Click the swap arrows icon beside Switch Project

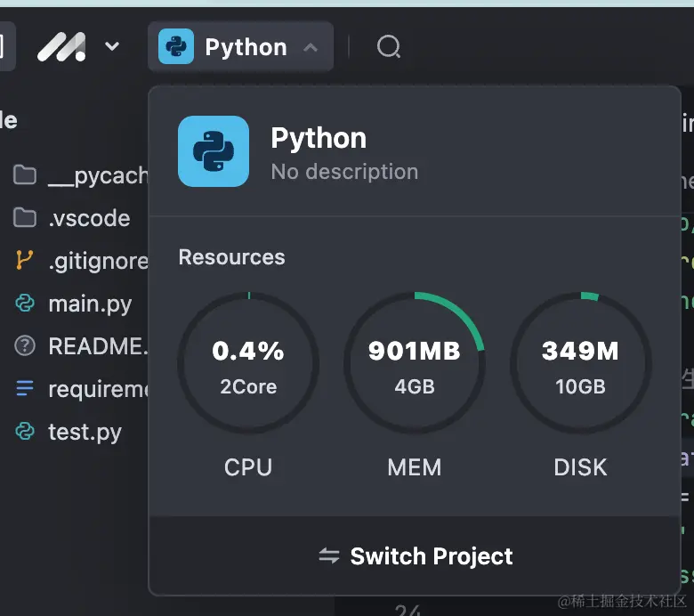point(329,555)
